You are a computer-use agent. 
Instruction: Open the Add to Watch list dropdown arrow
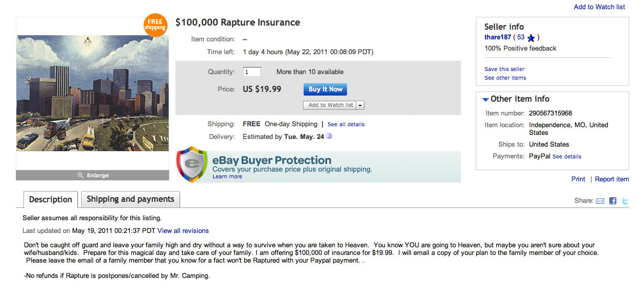pos(360,105)
